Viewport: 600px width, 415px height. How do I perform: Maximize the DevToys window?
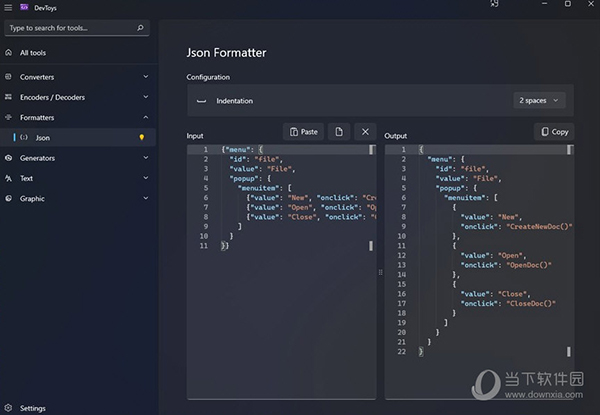pos(568,4)
